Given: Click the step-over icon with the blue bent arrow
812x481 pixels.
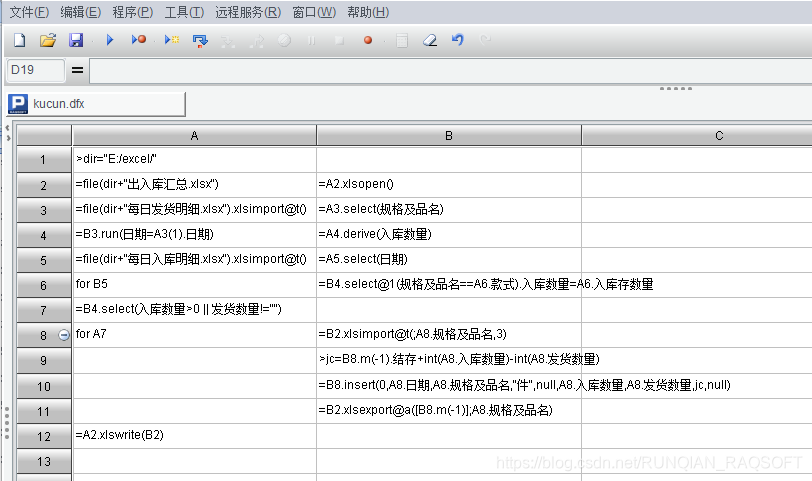Looking at the screenshot, I should pos(200,40).
